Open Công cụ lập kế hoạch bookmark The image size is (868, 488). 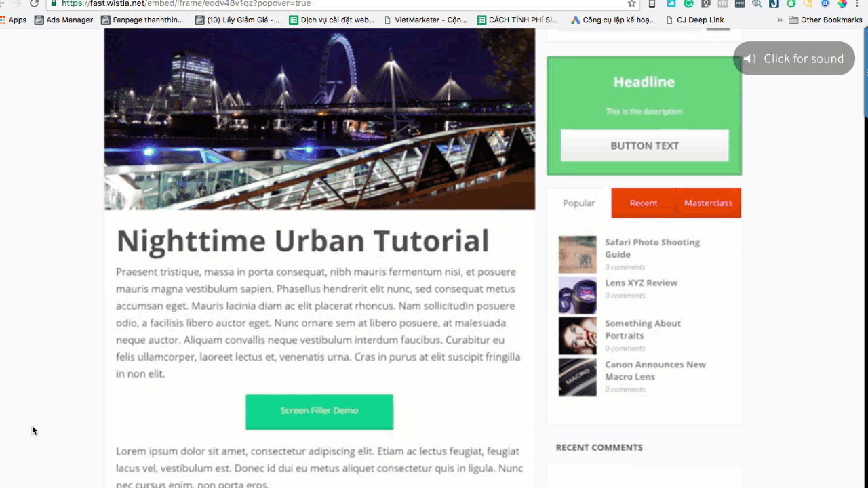tap(613, 20)
